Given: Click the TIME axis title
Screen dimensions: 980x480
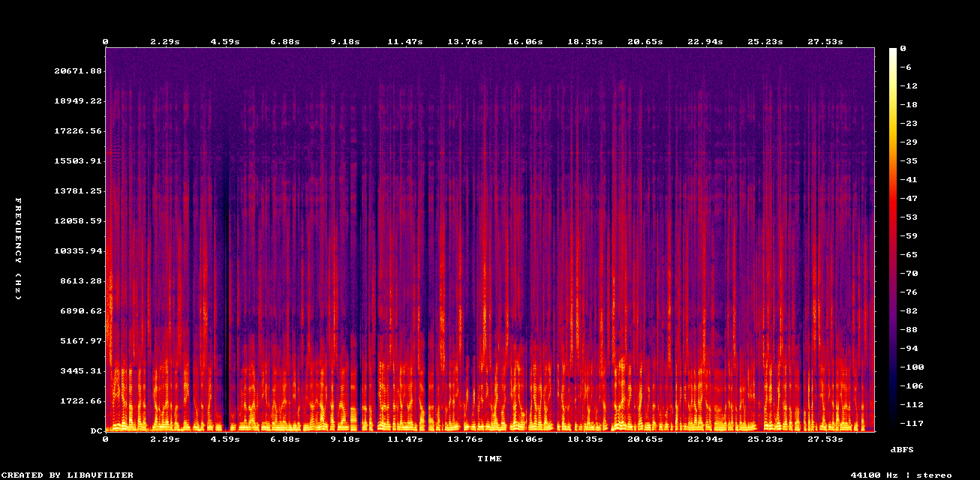Looking at the screenshot, I should 491,458.
